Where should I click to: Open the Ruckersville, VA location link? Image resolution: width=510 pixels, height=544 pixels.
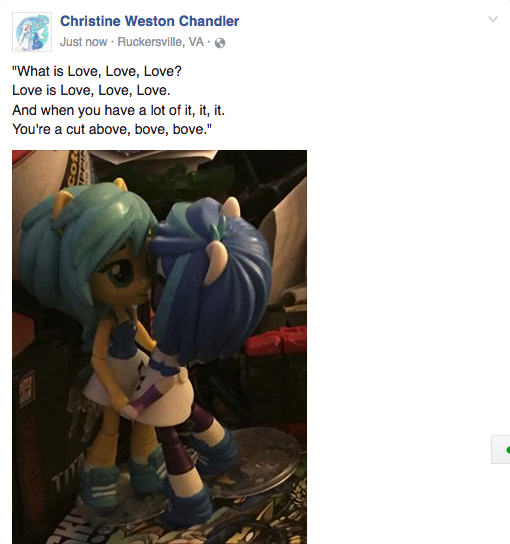161,42
